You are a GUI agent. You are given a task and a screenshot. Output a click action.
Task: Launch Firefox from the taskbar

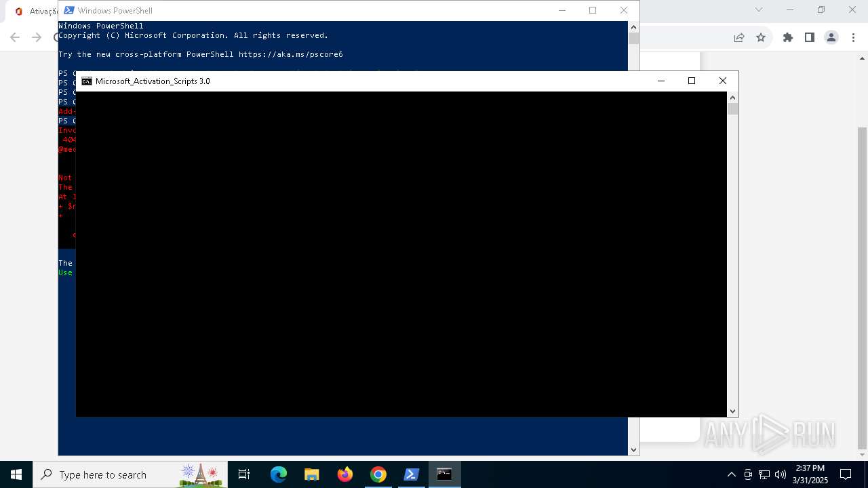pos(345,474)
